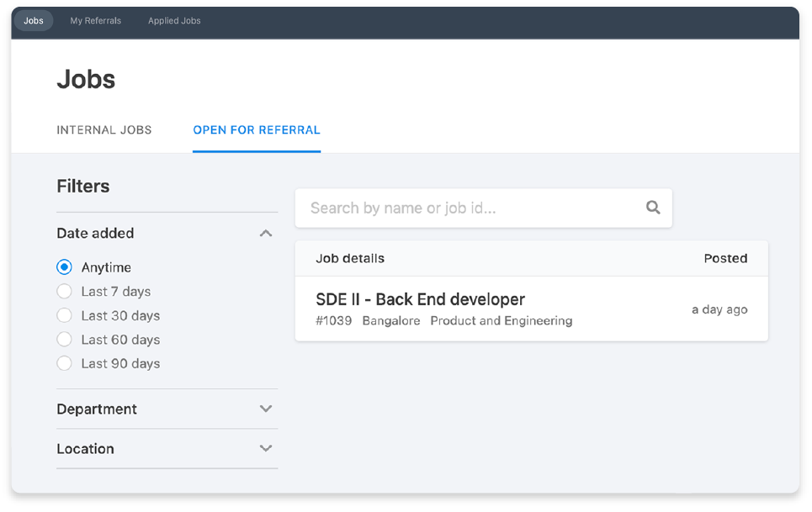Collapse the Date added filter chevron
This screenshot has height=512, width=812.
tap(266, 233)
